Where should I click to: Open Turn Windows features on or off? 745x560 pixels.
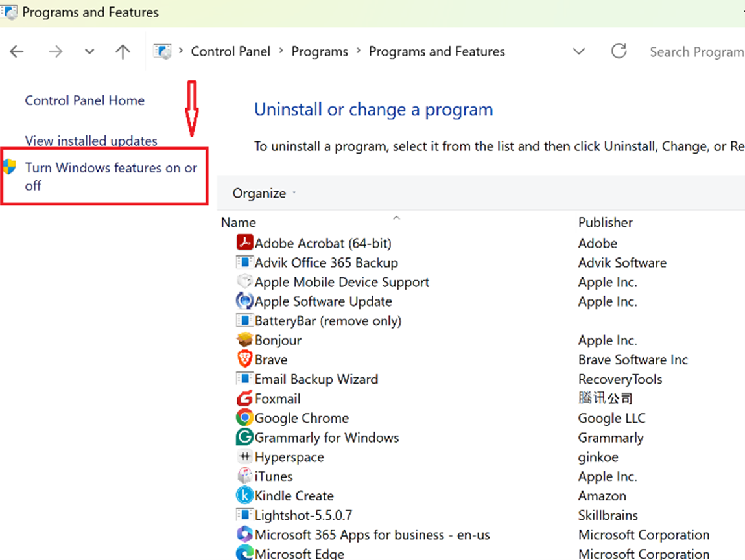111,176
